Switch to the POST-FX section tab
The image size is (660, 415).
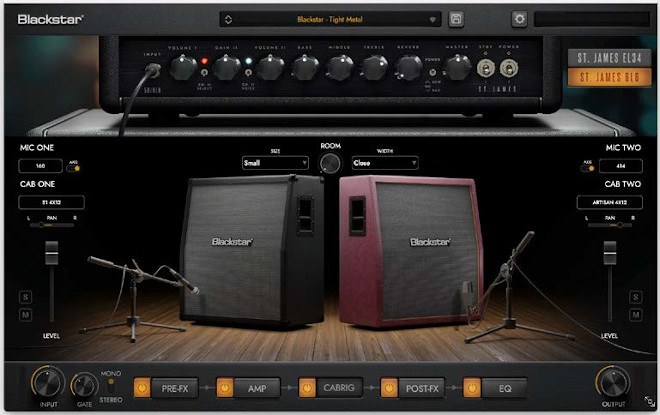click(x=420, y=386)
